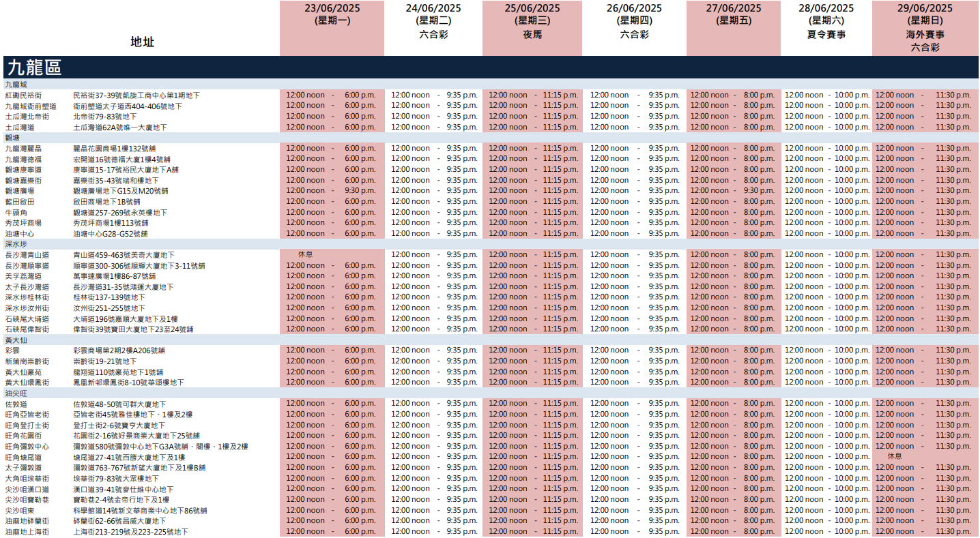Image resolution: width=980 pixels, height=538 pixels.
Task: Click the 黃大仙 district subheading row
Action: 16,340
